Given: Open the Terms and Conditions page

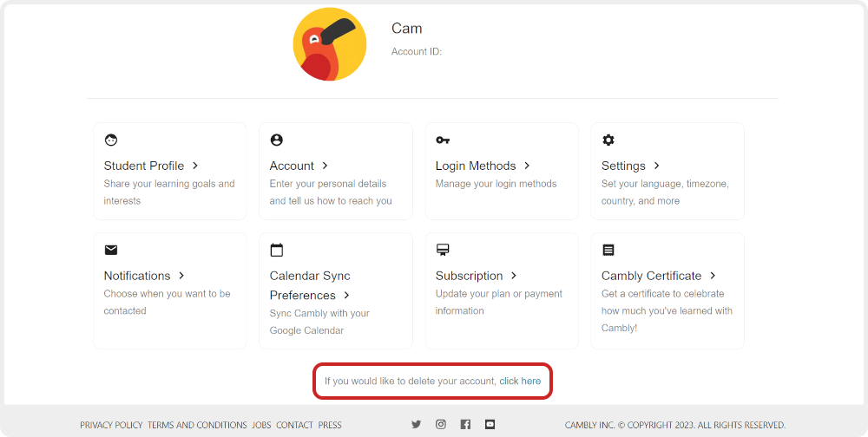Looking at the screenshot, I should (x=197, y=426).
